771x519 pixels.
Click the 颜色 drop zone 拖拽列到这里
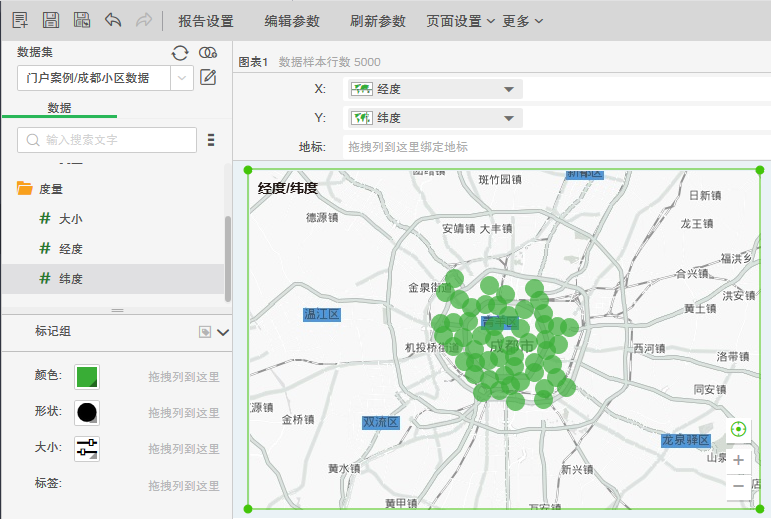184,377
